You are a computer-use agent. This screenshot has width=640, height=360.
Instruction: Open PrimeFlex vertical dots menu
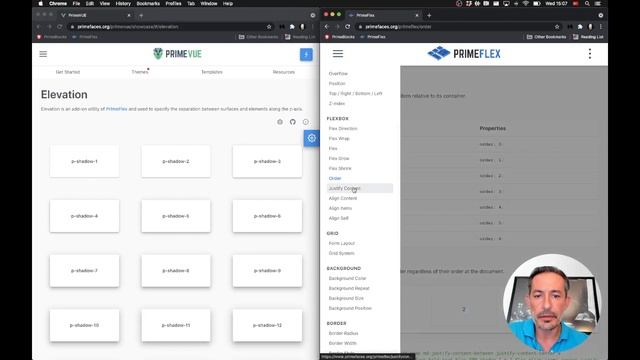(x=590, y=53)
